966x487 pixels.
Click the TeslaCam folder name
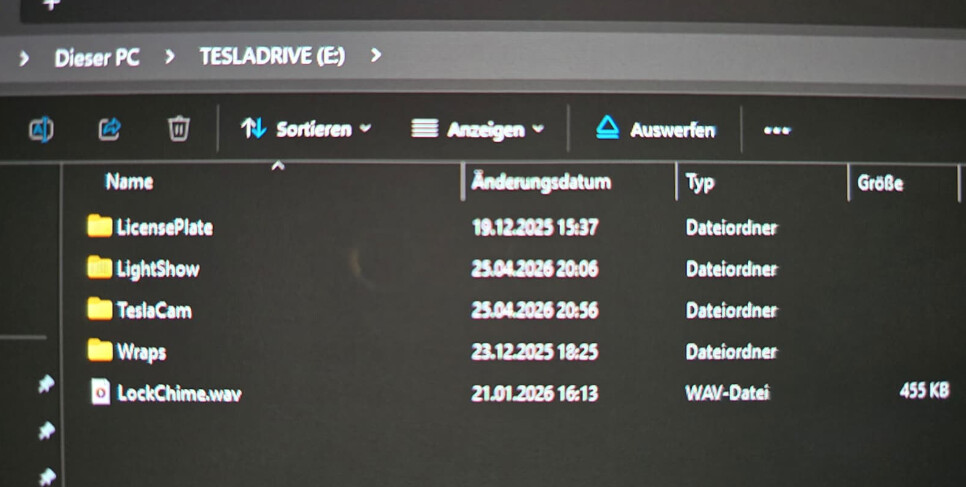click(x=154, y=310)
